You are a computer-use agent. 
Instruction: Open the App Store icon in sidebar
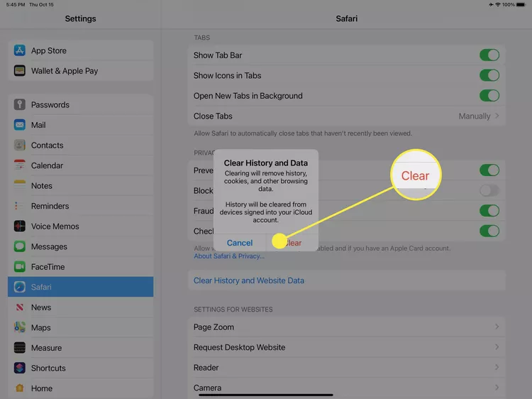click(20, 50)
